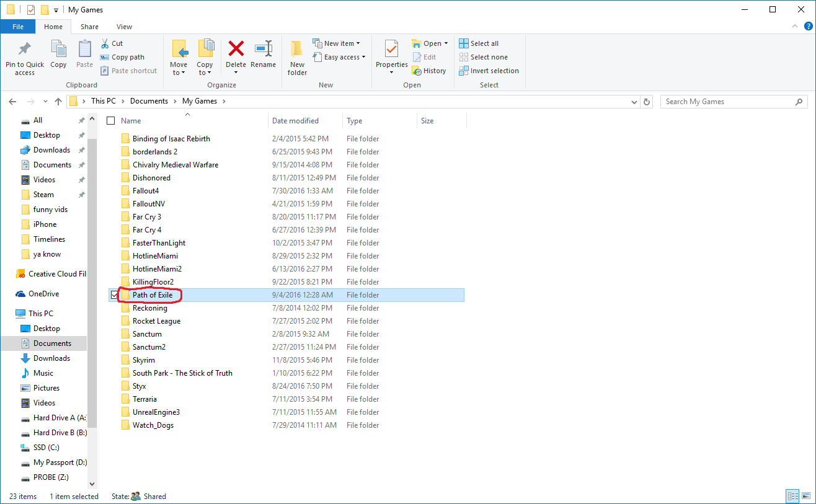The width and height of the screenshot is (816, 504).
Task: Select Creative Cloud Files in sidebar
Action: [x=57, y=274]
